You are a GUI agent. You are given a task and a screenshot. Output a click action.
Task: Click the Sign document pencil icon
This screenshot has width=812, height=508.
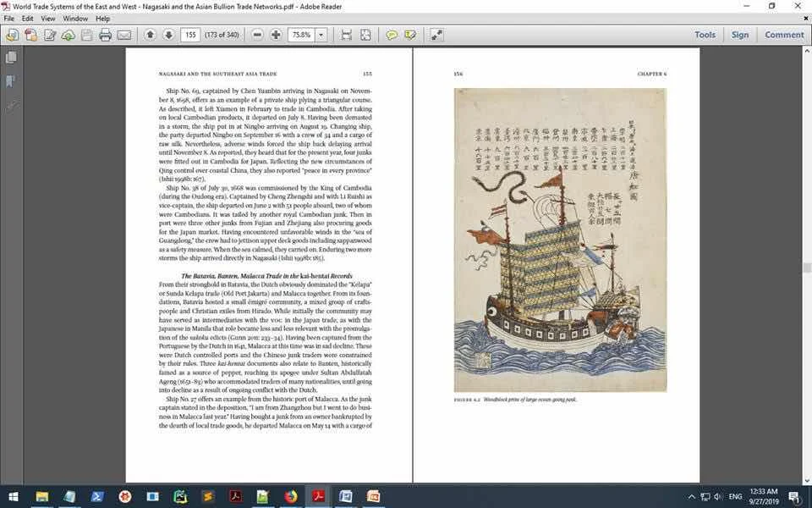[x=50, y=35]
